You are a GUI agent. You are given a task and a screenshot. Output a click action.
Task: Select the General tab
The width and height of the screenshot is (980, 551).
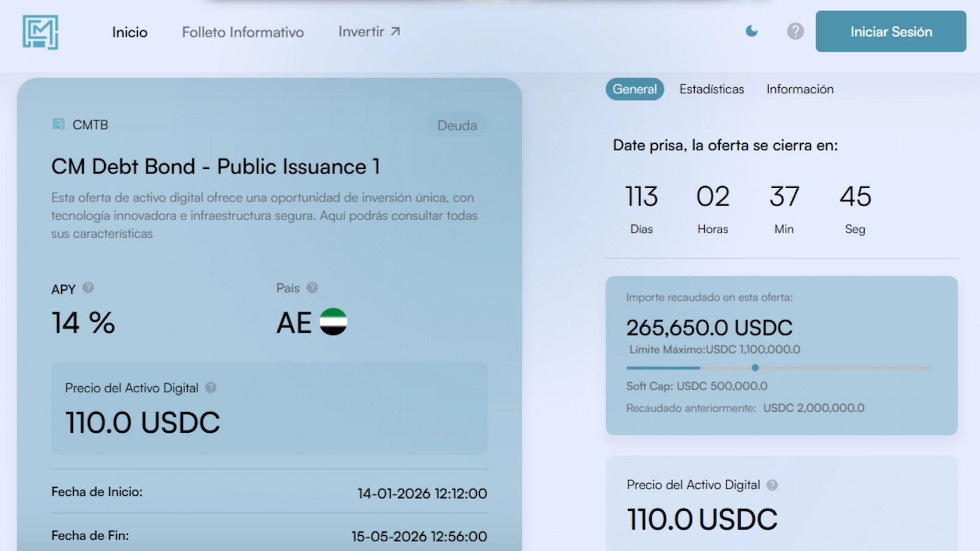point(634,89)
